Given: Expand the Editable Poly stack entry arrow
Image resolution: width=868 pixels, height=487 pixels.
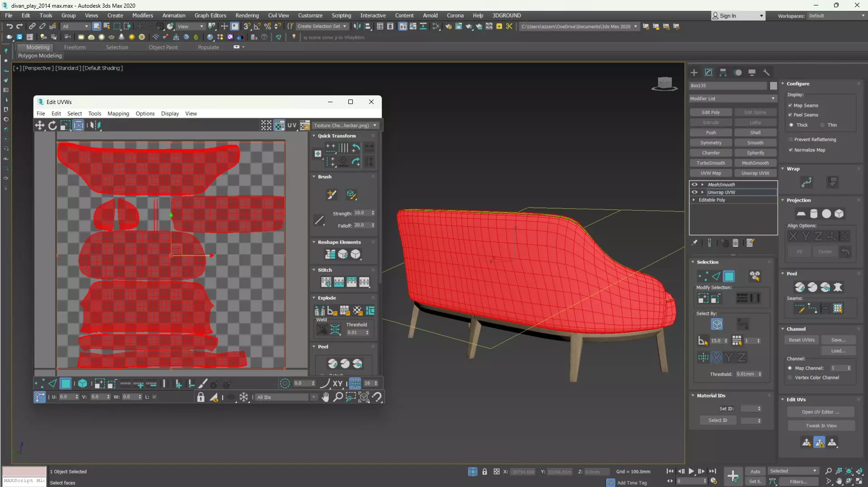Looking at the screenshot, I should coord(694,200).
